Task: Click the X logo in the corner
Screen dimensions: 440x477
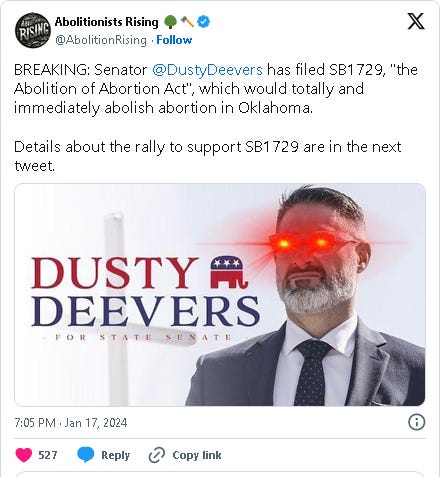Action: (416, 21)
